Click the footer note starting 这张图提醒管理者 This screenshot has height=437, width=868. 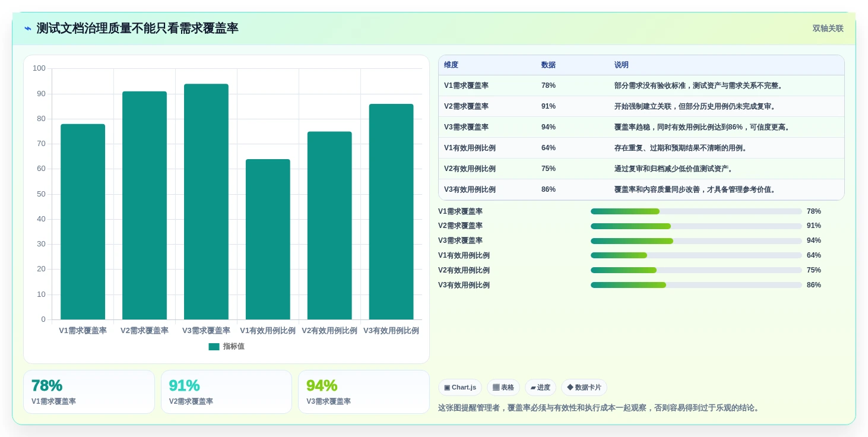pyautogui.click(x=600, y=408)
